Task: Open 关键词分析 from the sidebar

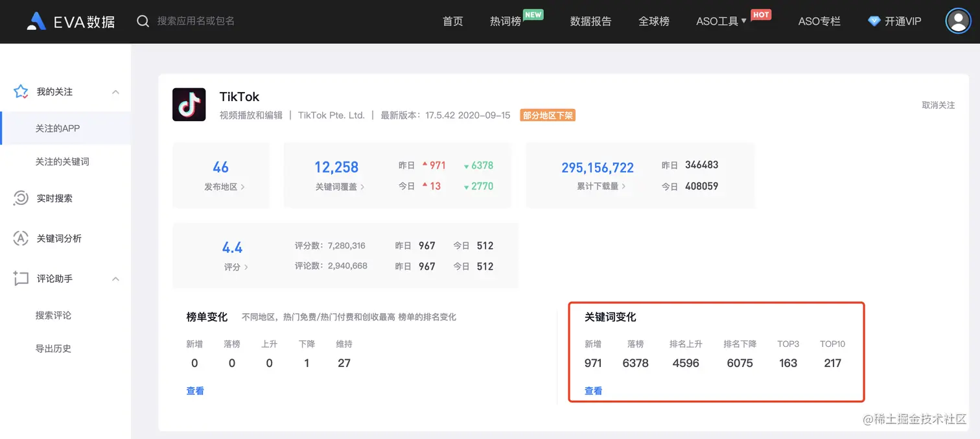Action: (59, 239)
